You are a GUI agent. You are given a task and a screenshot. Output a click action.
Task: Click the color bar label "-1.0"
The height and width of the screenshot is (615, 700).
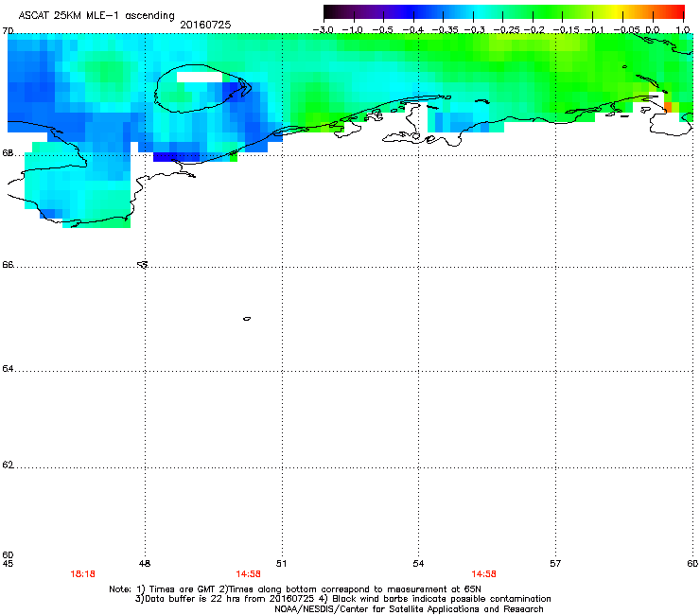(353, 30)
